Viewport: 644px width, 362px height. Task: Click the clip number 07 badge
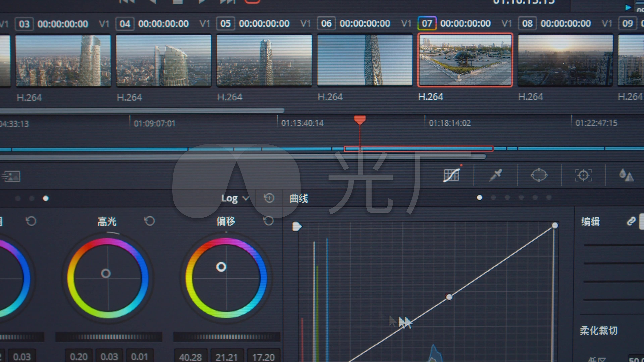[427, 23]
